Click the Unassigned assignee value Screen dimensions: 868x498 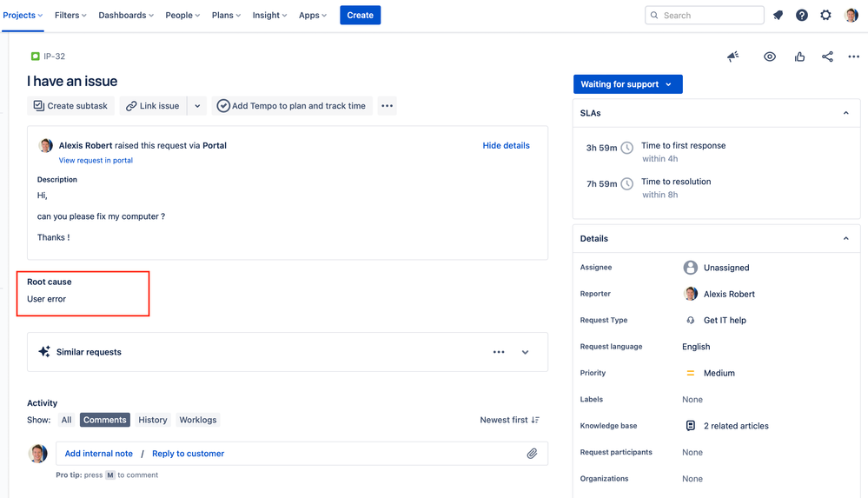[726, 268]
